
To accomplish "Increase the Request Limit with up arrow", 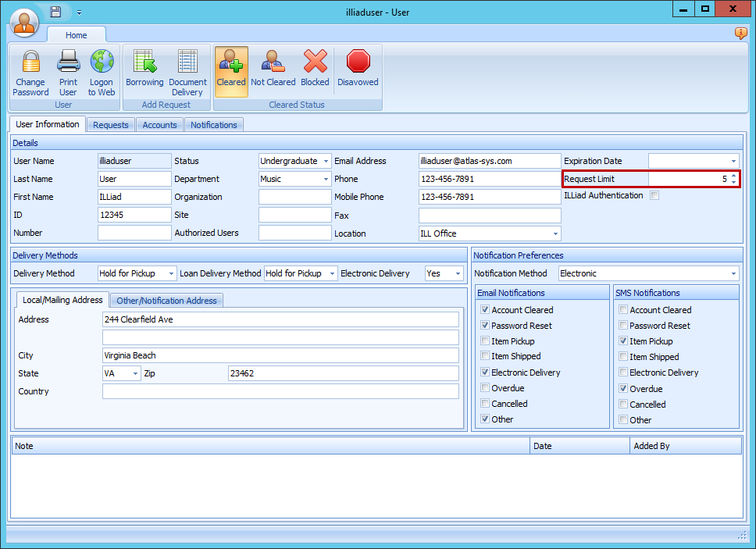I will [x=733, y=176].
